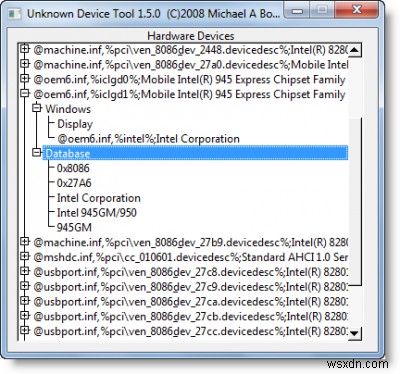The image size is (400, 374).
Task: Collapse the Database subtree
Action: pyautogui.click(x=36, y=153)
